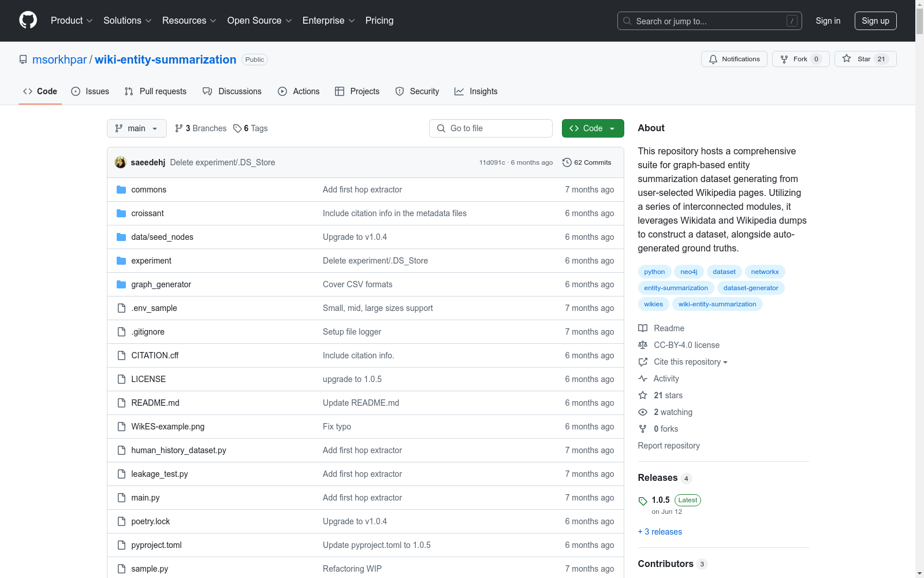Viewport: 924px width, 578px height.
Task: Open the 62 Commits link
Action: tap(587, 162)
